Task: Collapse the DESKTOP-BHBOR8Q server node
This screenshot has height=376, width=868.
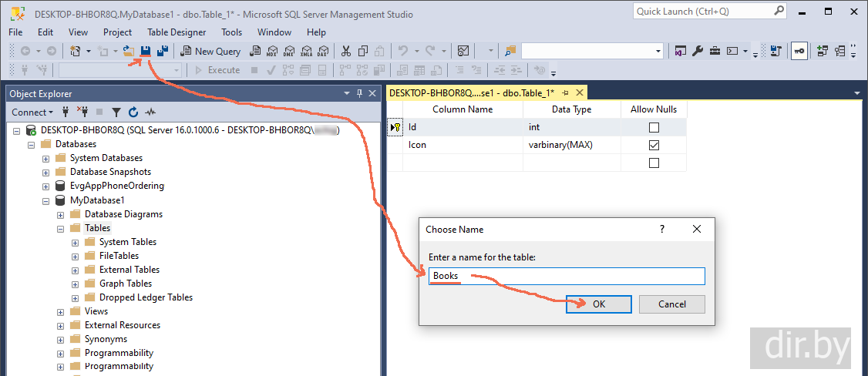Action: tap(16, 131)
